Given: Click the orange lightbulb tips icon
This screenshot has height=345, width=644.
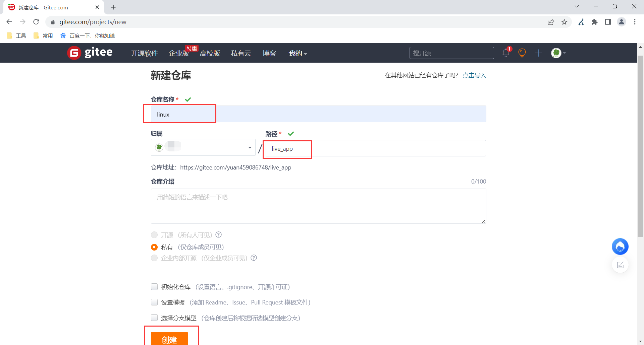Looking at the screenshot, I should 522,53.
